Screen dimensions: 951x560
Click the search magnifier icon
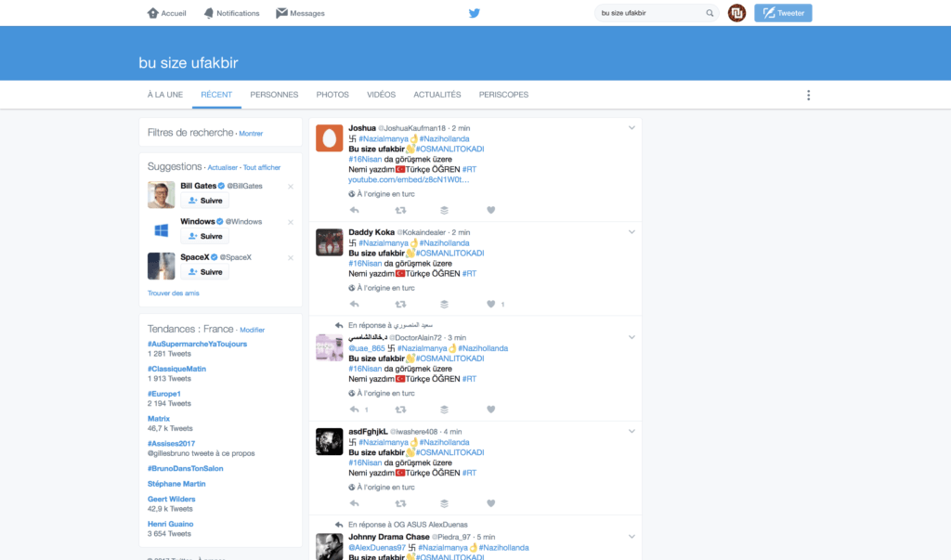tap(710, 13)
